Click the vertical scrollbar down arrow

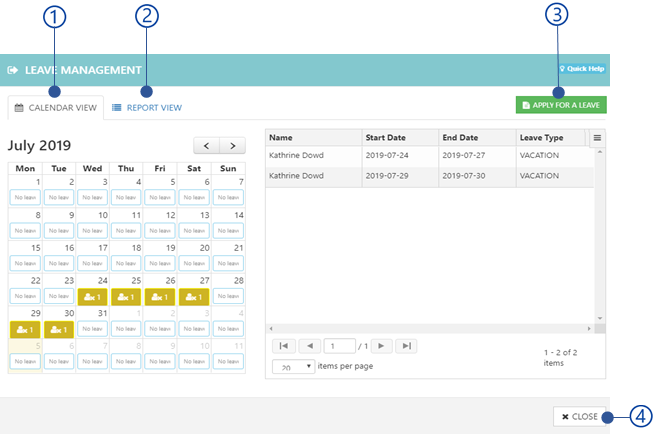(x=600, y=319)
